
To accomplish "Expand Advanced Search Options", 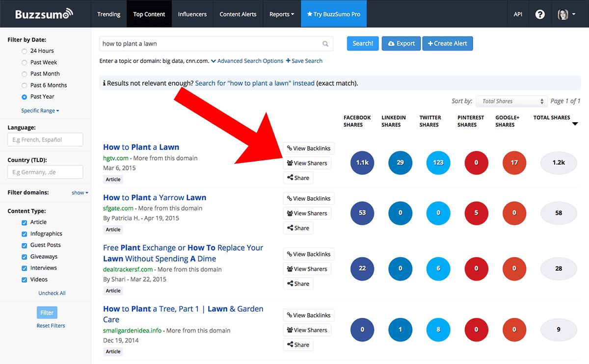I will pyautogui.click(x=247, y=61).
